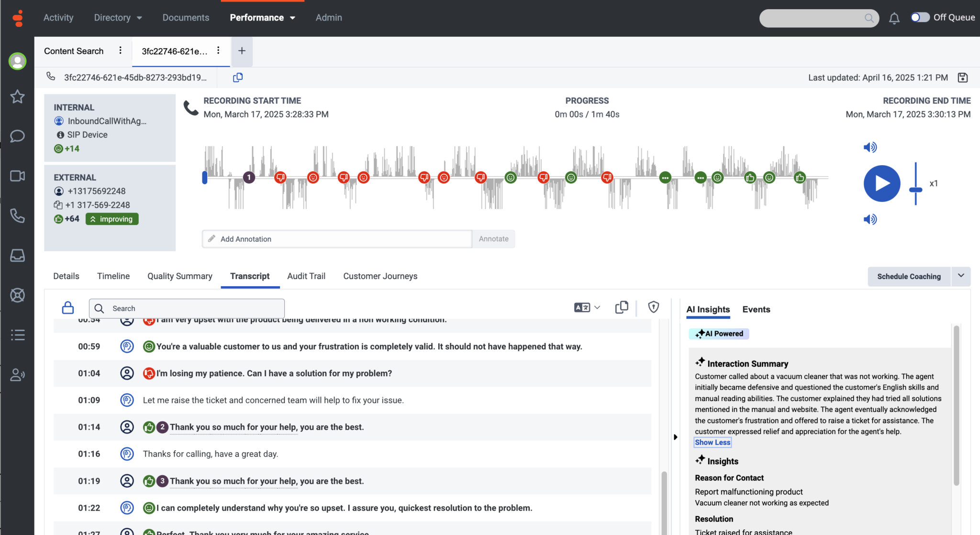The image size is (980, 535).
Task: Click Show Less in the Interaction Summary
Action: pyautogui.click(x=713, y=442)
